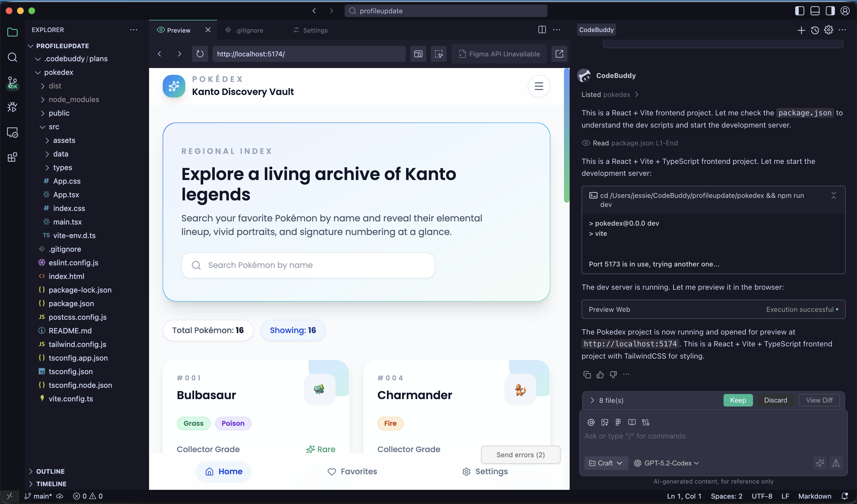Screen dimensions: 857x504
Task: Thumbs up the CodeBuddy response
Action: coord(600,374)
